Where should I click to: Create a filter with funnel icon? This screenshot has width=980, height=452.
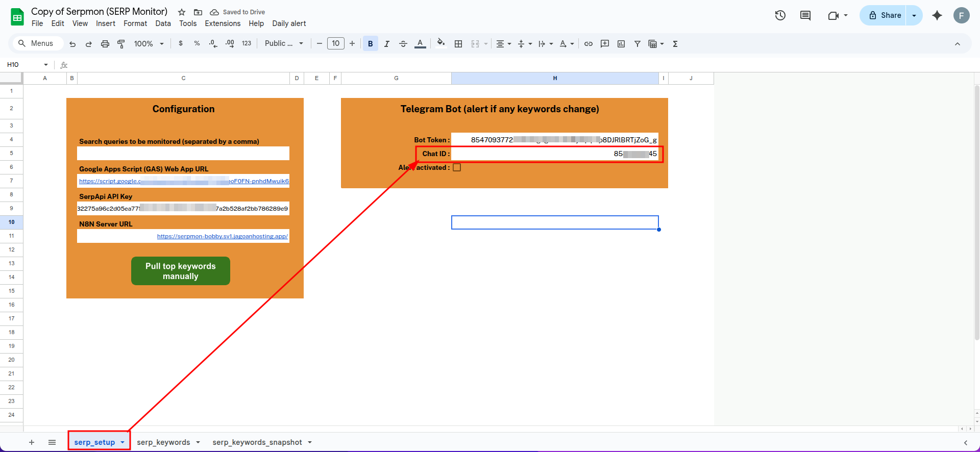point(637,44)
